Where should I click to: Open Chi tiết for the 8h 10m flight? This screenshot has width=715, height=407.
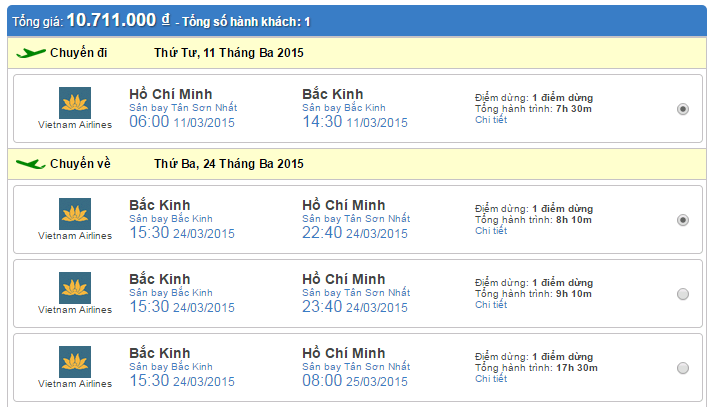[x=490, y=230]
